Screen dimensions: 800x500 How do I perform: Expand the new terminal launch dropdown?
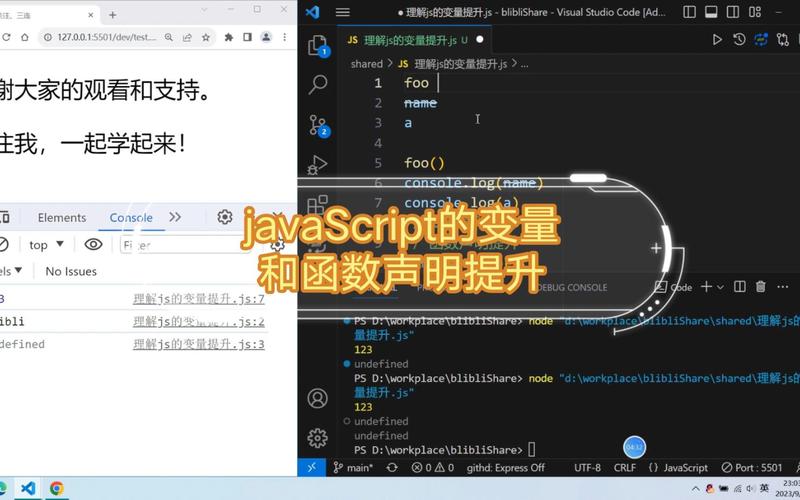pos(720,287)
